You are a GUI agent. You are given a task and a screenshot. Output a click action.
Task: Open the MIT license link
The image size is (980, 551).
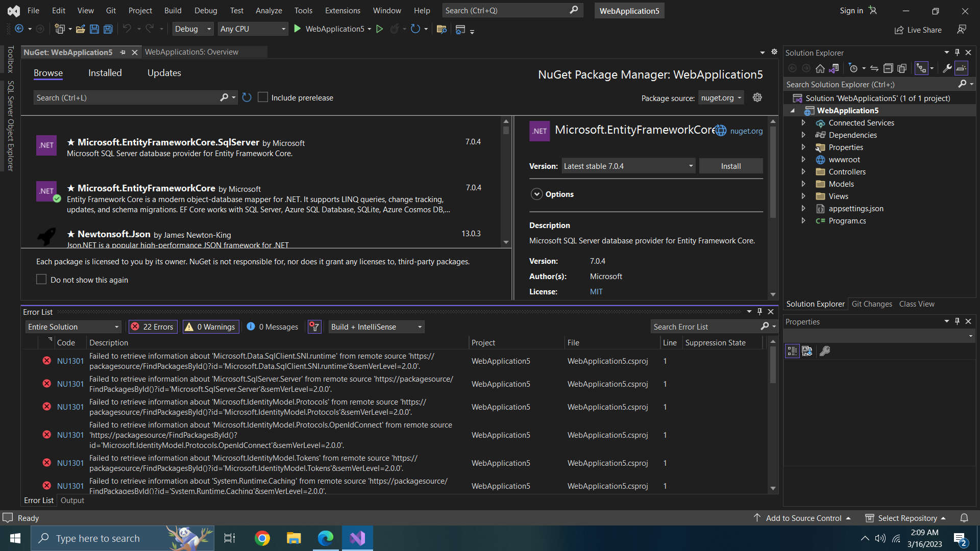click(x=596, y=292)
